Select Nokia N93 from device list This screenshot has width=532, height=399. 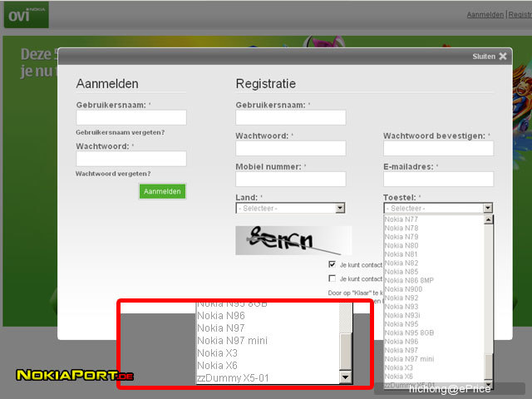tap(434, 307)
